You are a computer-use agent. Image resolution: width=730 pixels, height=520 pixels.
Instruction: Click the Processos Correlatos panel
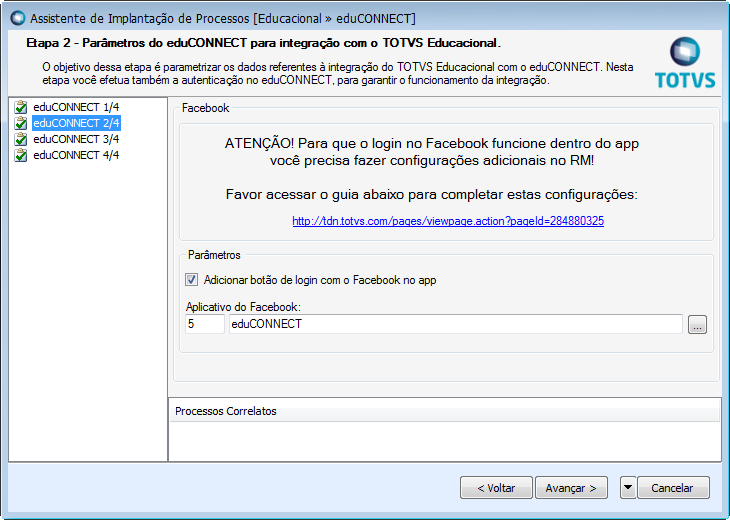coord(444,436)
